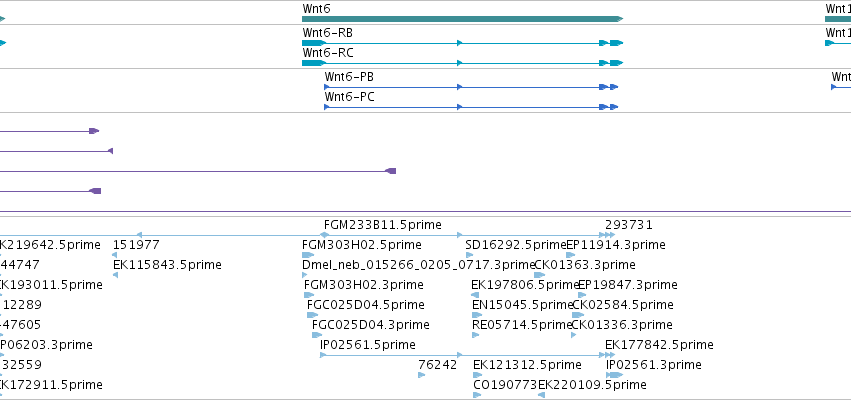The height and width of the screenshot is (400, 851).
Task: Select the Wnt6 gene label
Action: coord(316,9)
